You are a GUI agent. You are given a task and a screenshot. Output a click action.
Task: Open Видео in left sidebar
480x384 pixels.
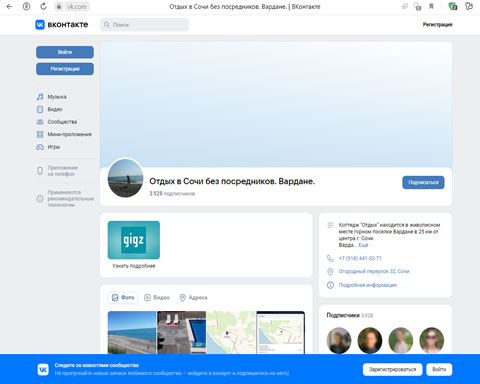55,109
